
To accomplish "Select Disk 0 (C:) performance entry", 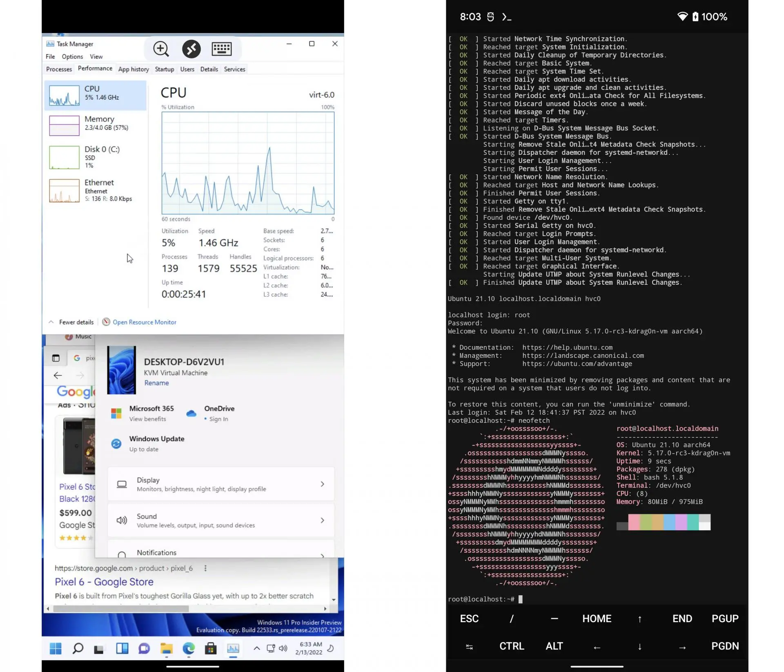I will pos(96,157).
